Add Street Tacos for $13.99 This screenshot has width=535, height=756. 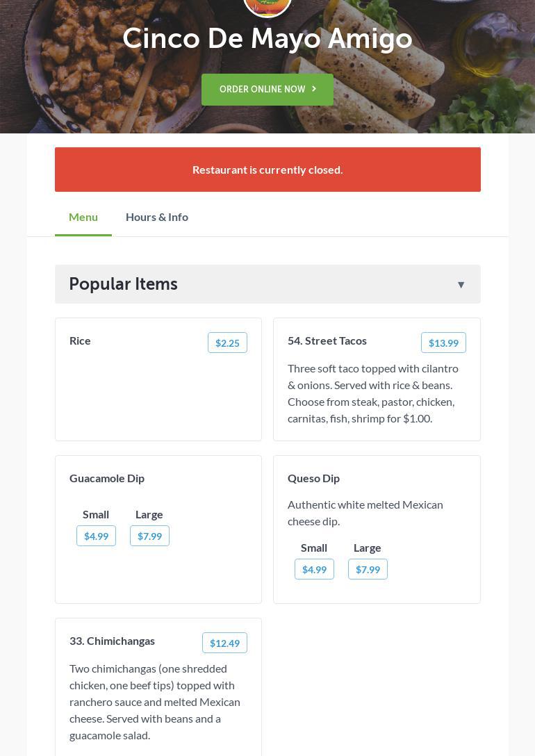443,343
